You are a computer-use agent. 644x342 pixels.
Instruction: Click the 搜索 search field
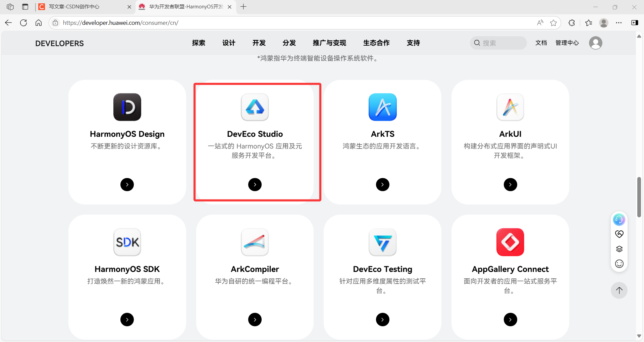[x=498, y=43]
